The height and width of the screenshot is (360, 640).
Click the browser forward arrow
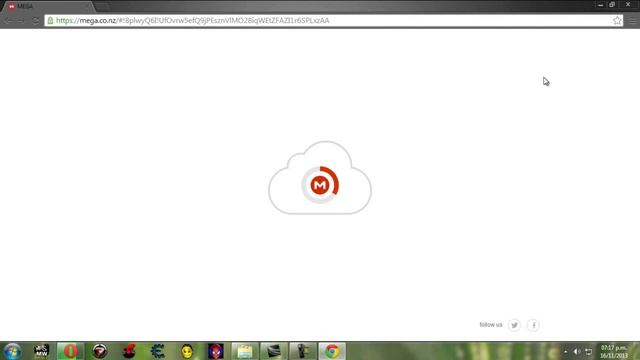click(21, 20)
